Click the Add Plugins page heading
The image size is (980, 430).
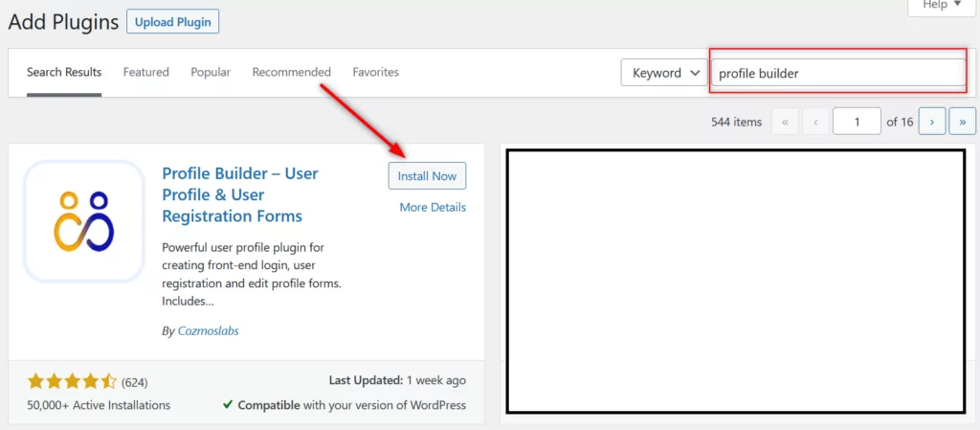click(63, 22)
